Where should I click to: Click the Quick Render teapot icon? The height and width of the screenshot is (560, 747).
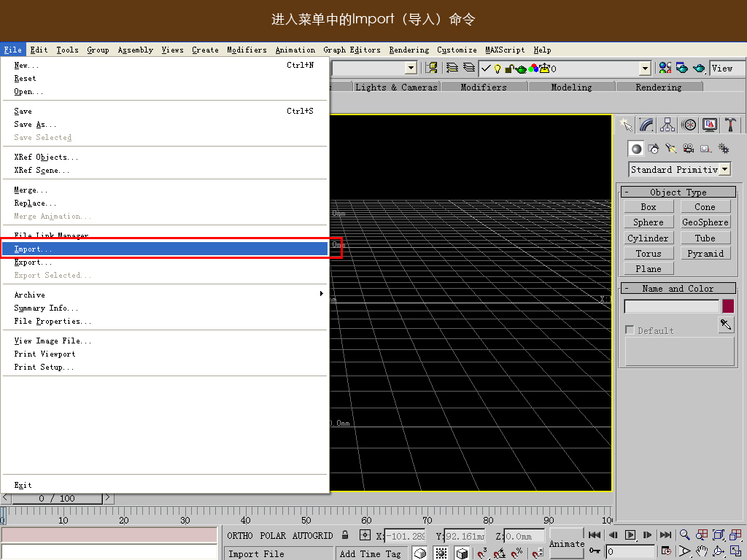699,68
